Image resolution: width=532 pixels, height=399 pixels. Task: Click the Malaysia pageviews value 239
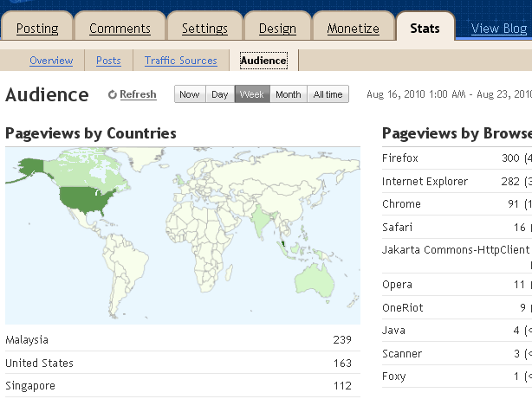342,339
